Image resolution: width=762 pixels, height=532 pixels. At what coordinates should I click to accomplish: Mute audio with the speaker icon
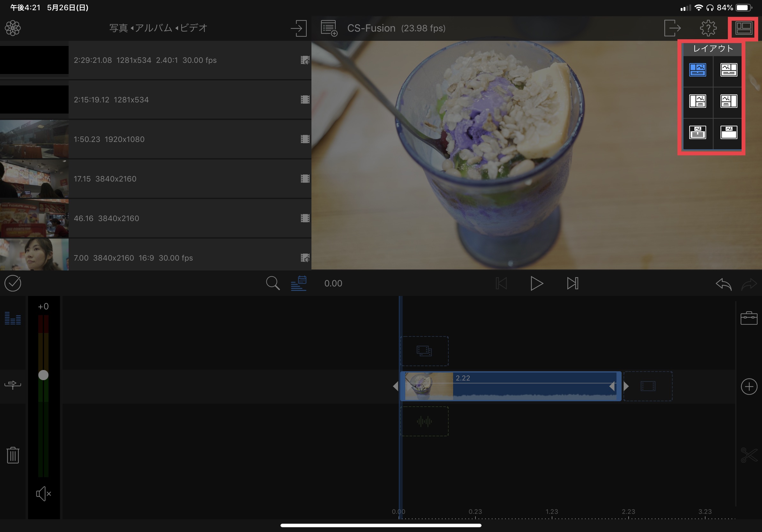(43, 494)
